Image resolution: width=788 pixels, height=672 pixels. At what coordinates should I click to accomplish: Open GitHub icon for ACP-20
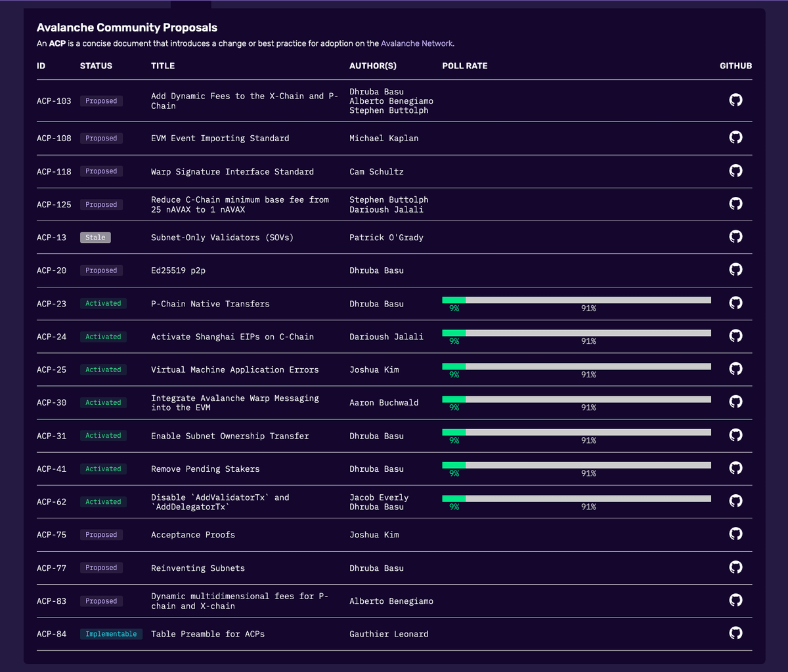tap(735, 270)
